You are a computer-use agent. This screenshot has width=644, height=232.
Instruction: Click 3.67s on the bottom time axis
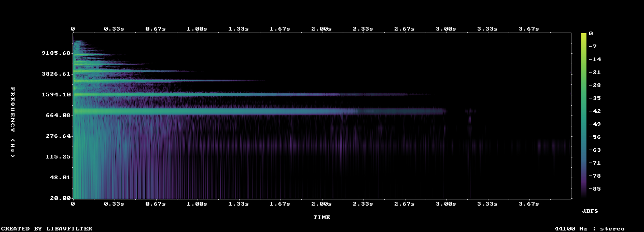[x=529, y=205]
